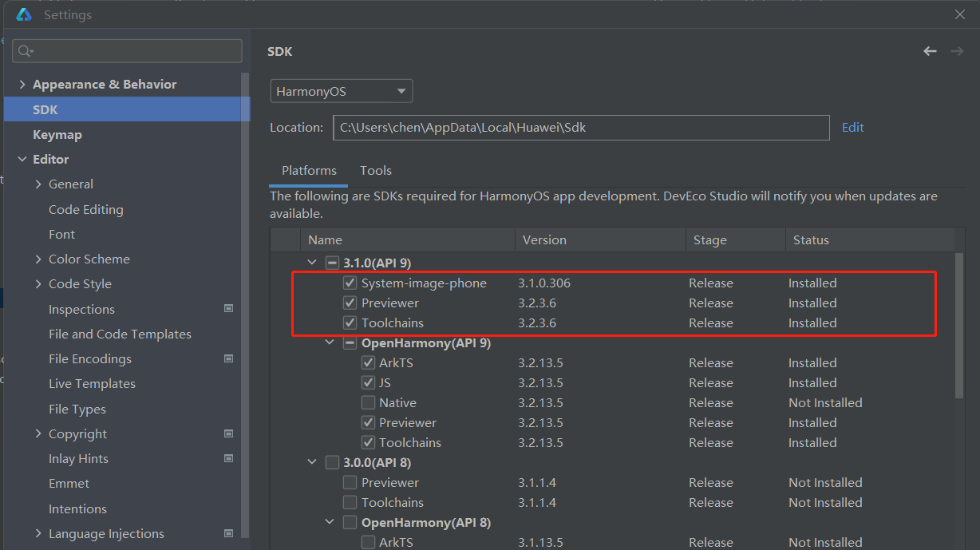Close the Settings dialog

tap(960, 14)
